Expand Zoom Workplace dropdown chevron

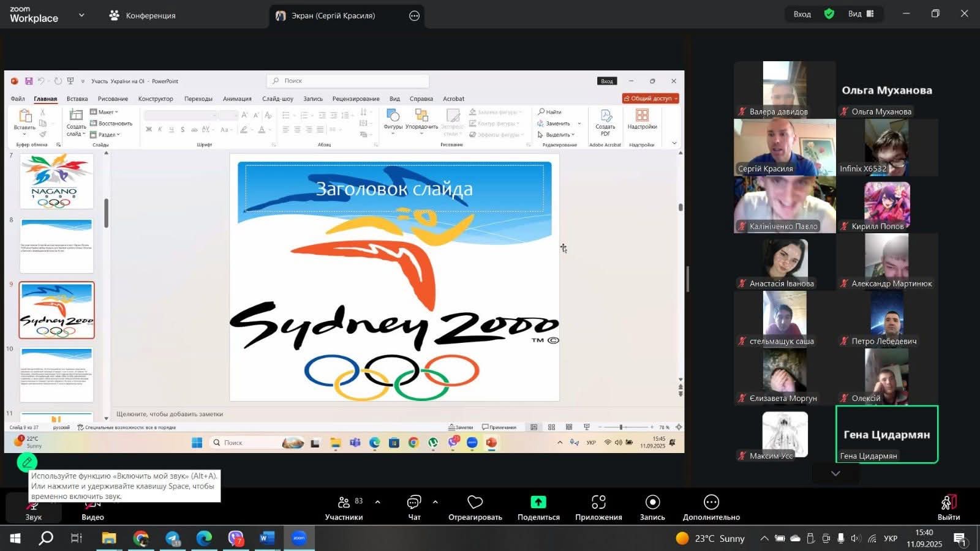click(x=81, y=15)
